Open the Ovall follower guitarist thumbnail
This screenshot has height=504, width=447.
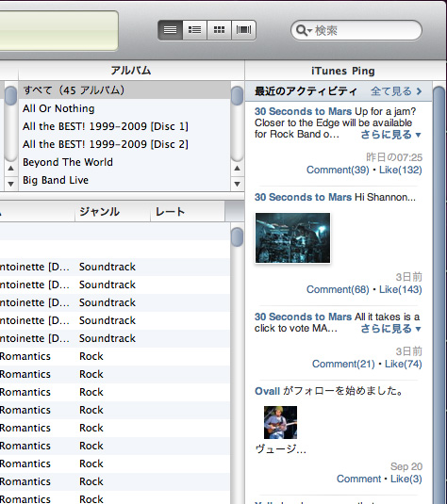280,422
